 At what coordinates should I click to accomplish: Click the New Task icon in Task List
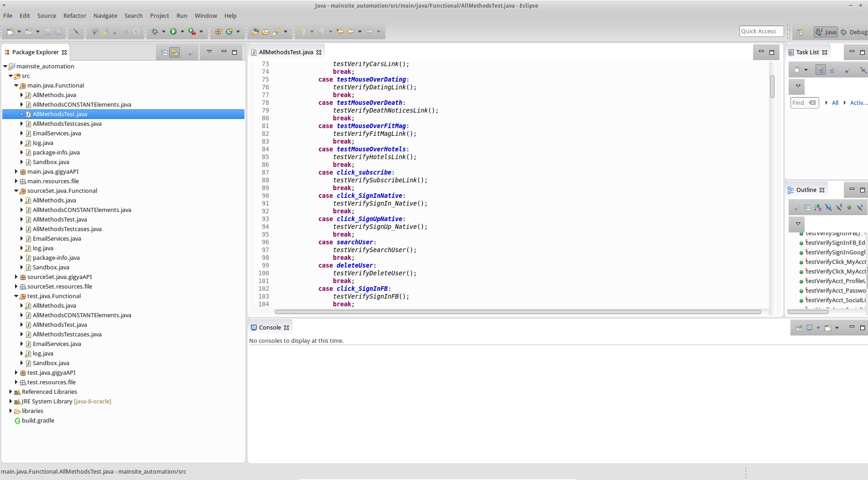click(797, 70)
